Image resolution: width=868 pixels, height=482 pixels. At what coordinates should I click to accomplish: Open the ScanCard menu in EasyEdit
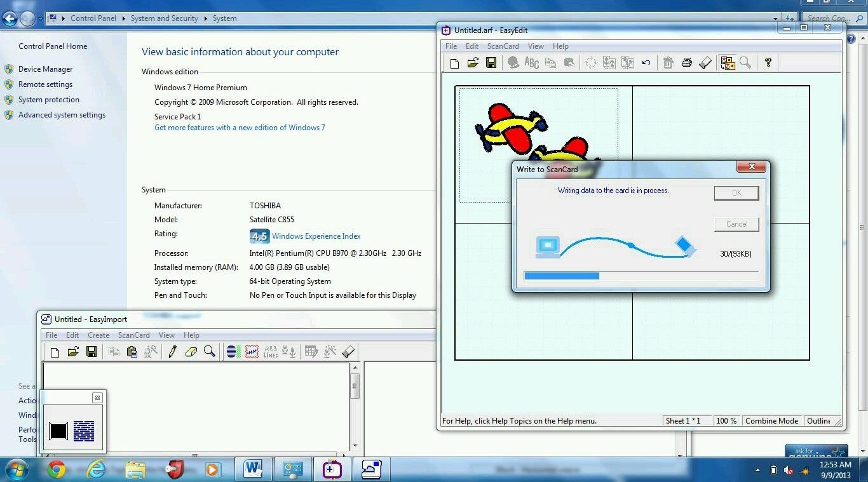pyautogui.click(x=503, y=46)
